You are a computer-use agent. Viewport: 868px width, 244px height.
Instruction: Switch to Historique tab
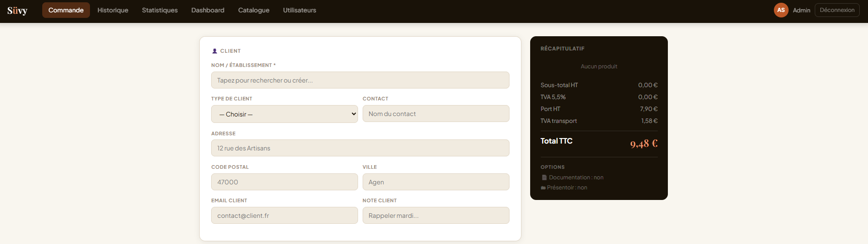113,10
